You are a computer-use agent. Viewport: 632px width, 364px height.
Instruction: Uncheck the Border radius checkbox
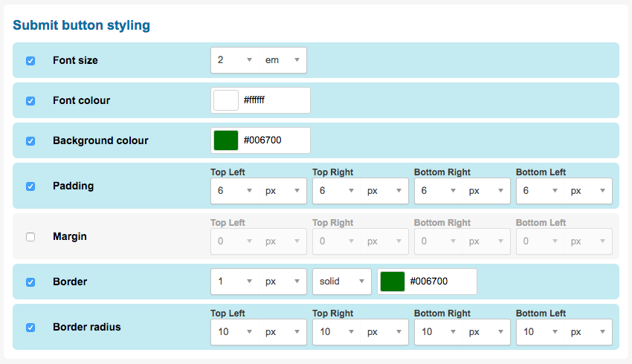click(30, 328)
